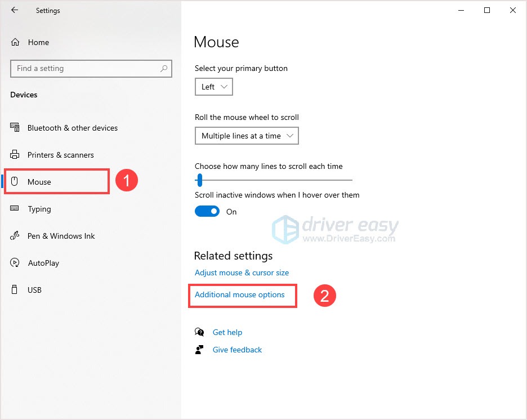Open the Give feedback link
Image resolution: width=527 pixels, height=420 pixels.
pyautogui.click(x=237, y=350)
